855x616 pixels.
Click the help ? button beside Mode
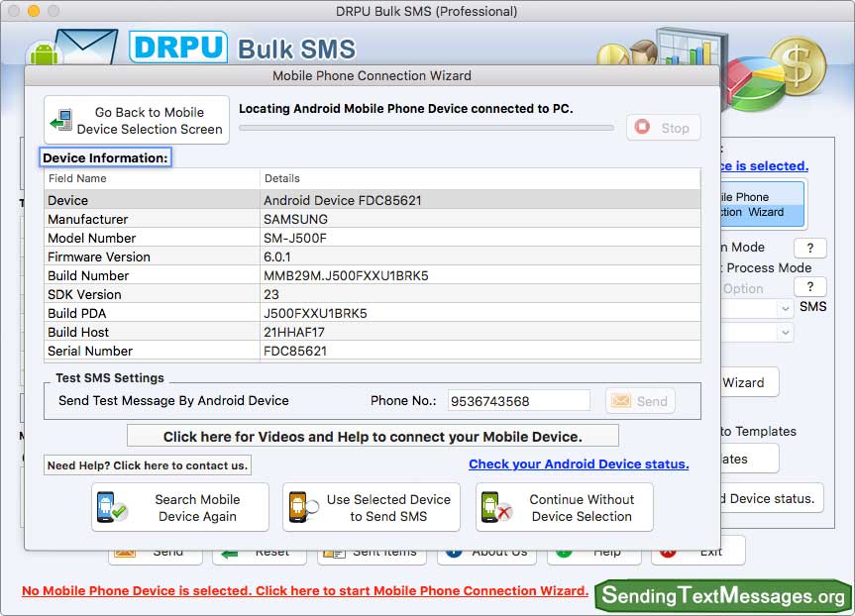tap(809, 248)
